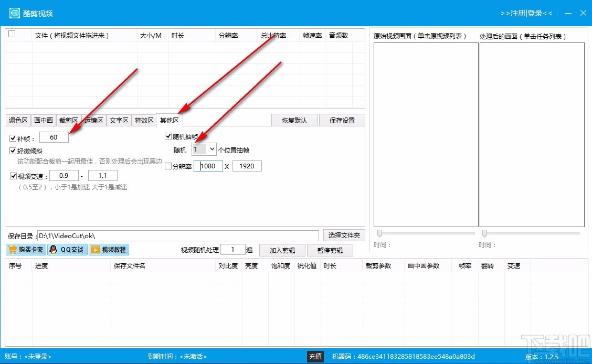Toggle the 视频变速 checkbox

[x=13, y=176]
